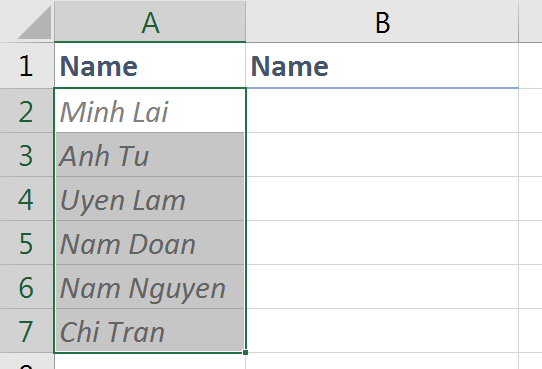Select row 1 header
The width and height of the screenshot is (542, 369).
(x=27, y=65)
